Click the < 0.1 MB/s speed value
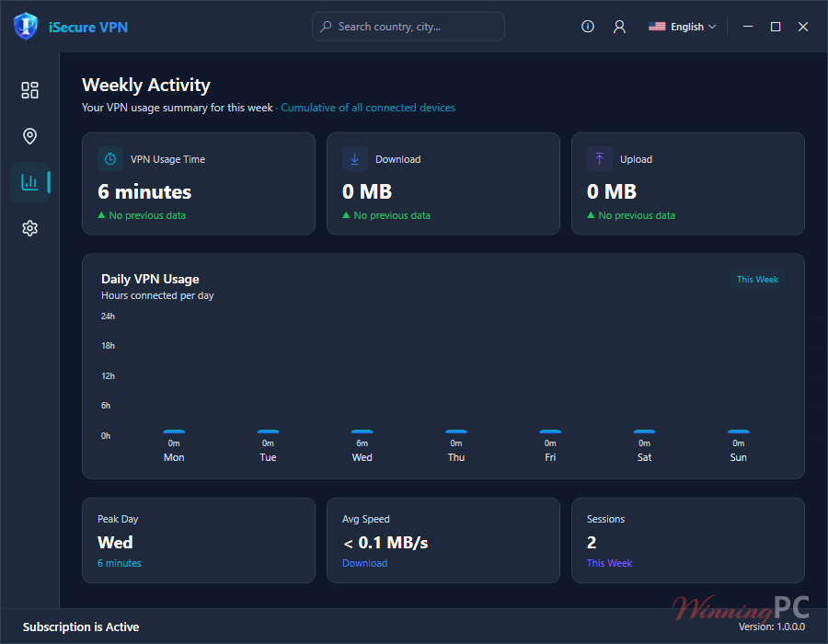The width and height of the screenshot is (828, 644). [x=385, y=543]
